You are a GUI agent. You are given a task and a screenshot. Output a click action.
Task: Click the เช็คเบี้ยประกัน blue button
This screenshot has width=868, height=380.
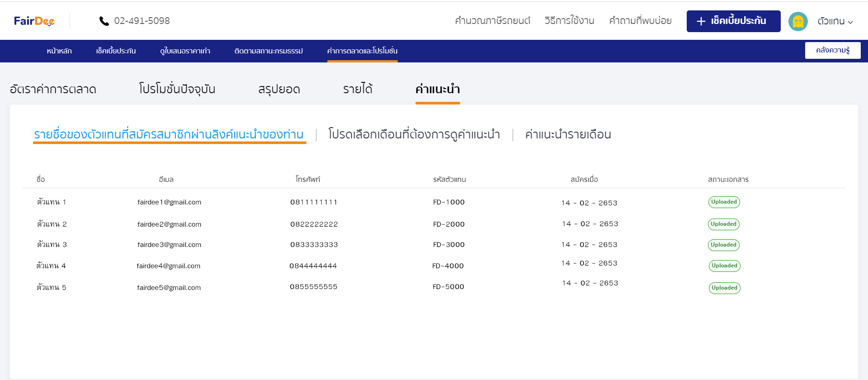coord(733,21)
